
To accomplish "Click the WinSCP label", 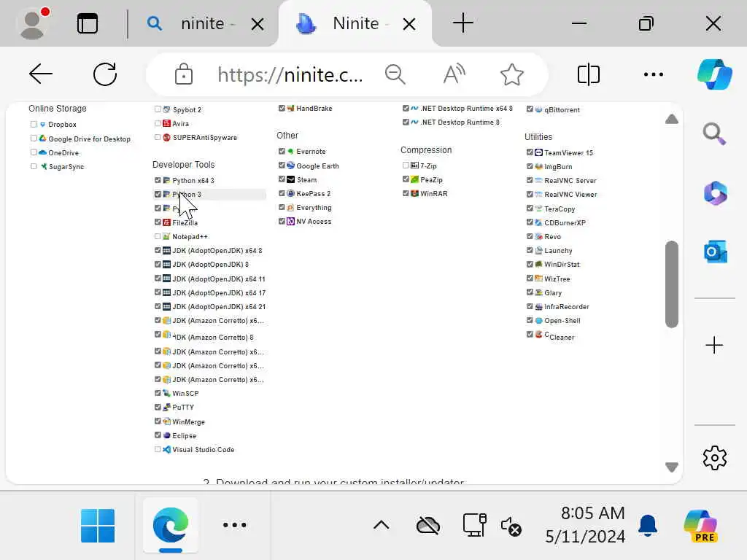I will 185,393.
